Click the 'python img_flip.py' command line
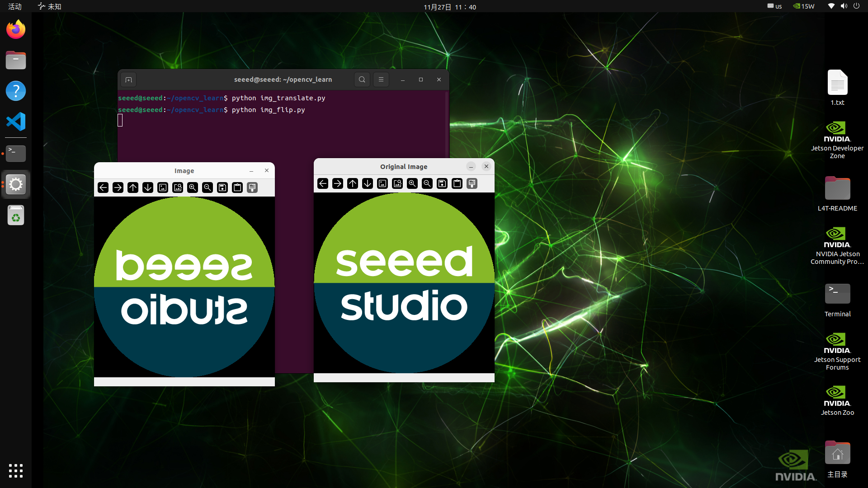The image size is (868, 488). click(269, 110)
